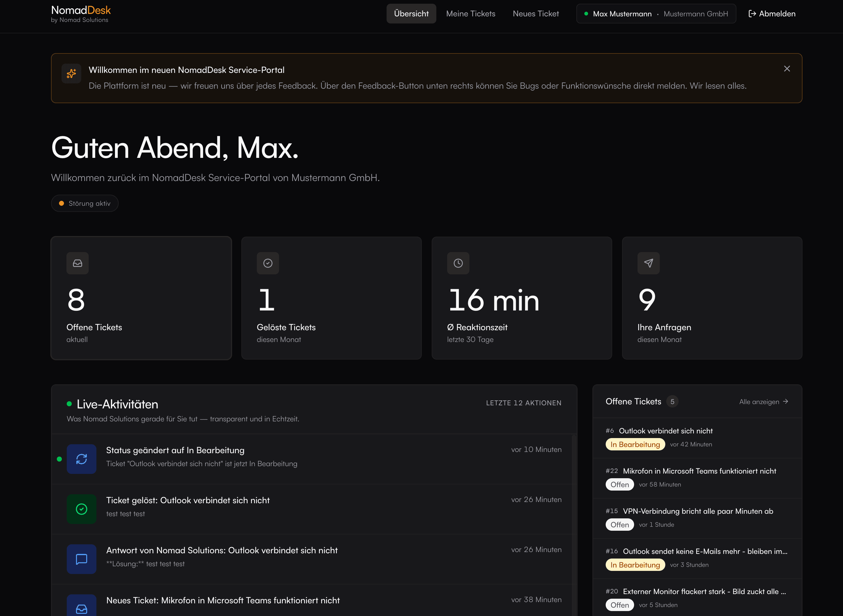This screenshot has width=843, height=616.
Task: Click LETZTE 12 AKTIONEN filter label
Action: pos(524,403)
